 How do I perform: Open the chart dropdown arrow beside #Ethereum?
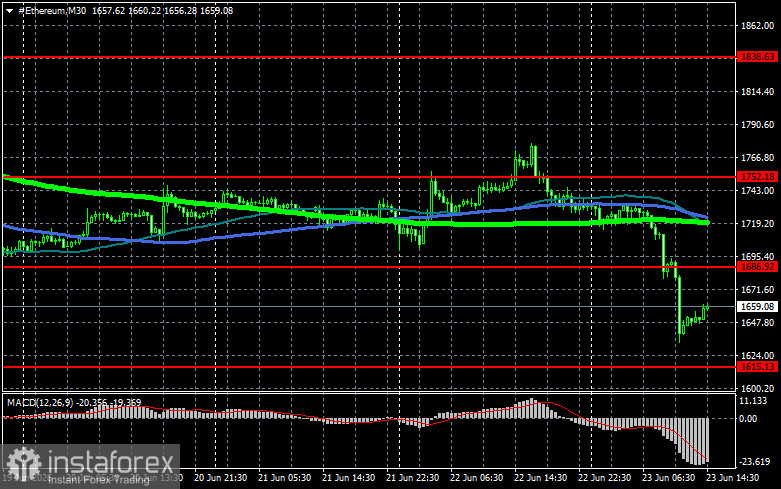pyautogui.click(x=9, y=11)
